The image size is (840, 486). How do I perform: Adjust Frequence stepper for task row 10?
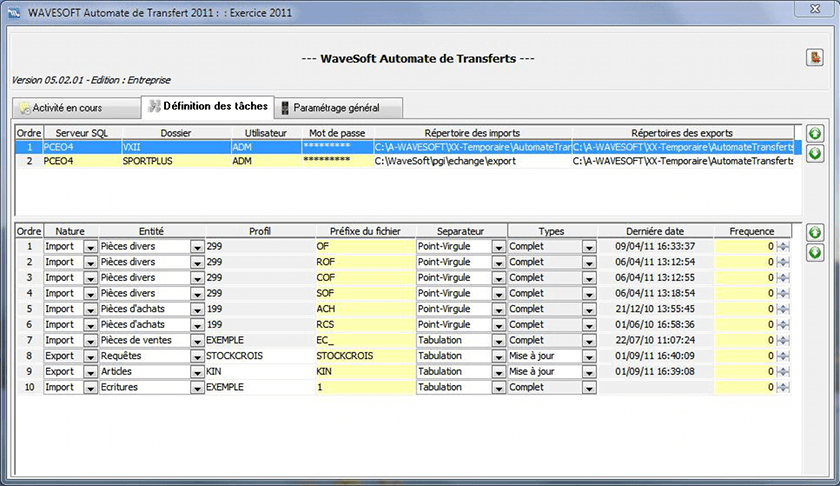[783, 387]
